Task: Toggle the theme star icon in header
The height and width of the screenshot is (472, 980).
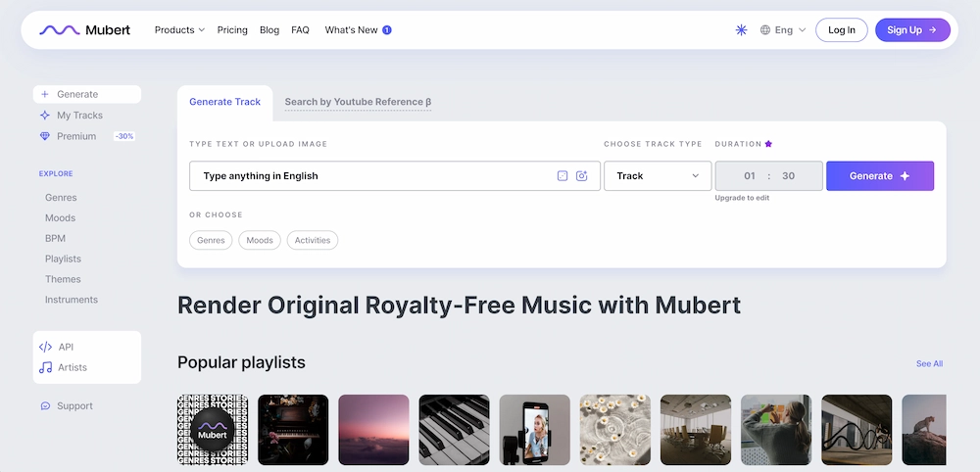Action: click(x=741, y=30)
